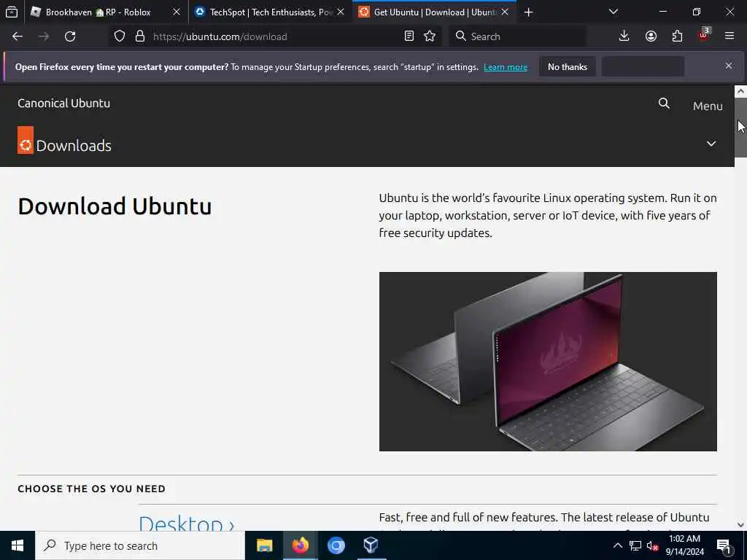Open File Explorer from the taskbar
The width and height of the screenshot is (747, 560).
click(264, 545)
